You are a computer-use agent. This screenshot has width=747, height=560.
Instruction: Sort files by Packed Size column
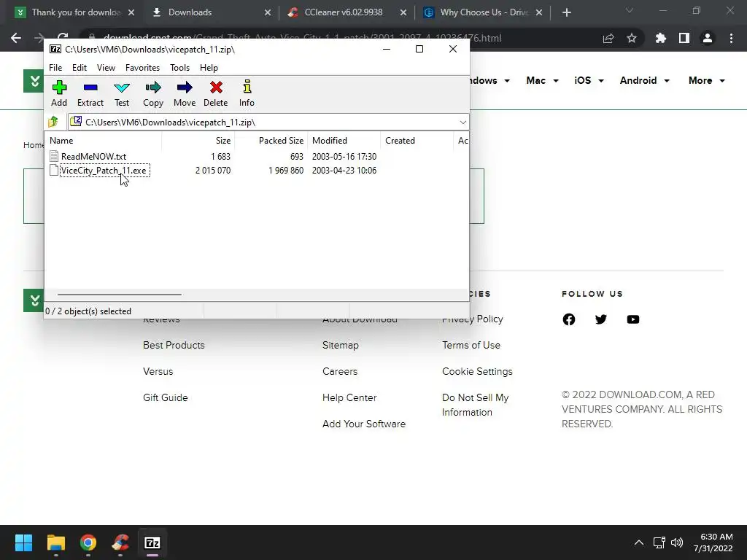click(x=271, y=141)
